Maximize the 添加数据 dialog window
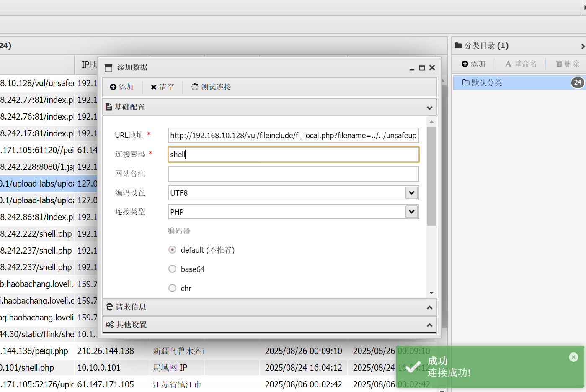This screenshot has width=586, height=392. pyautogui.click(x=422, y=68)
